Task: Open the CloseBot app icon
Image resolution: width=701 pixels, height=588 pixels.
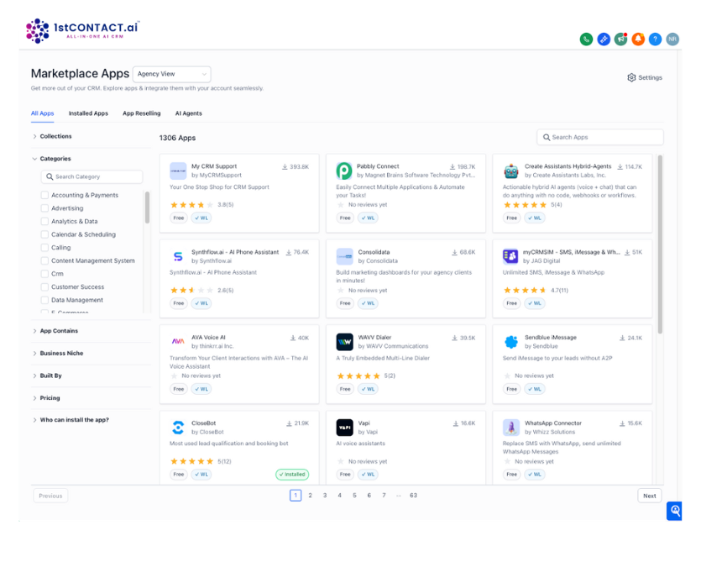Action: click(x=178, y=428)
